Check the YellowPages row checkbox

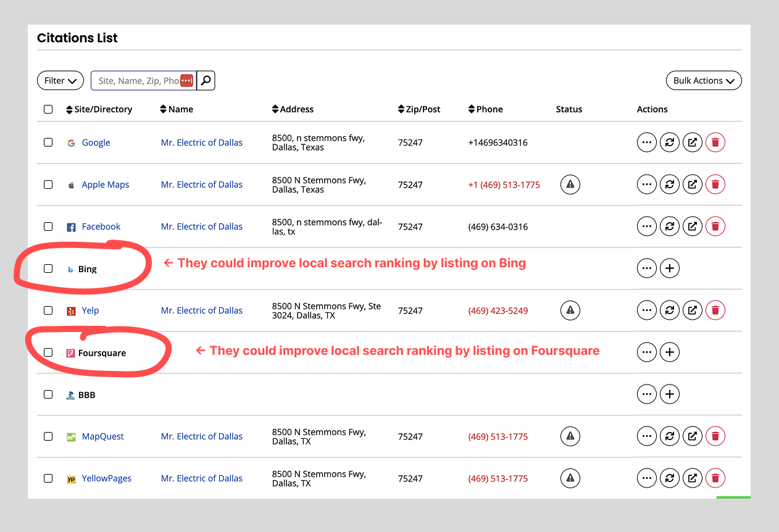48,478
